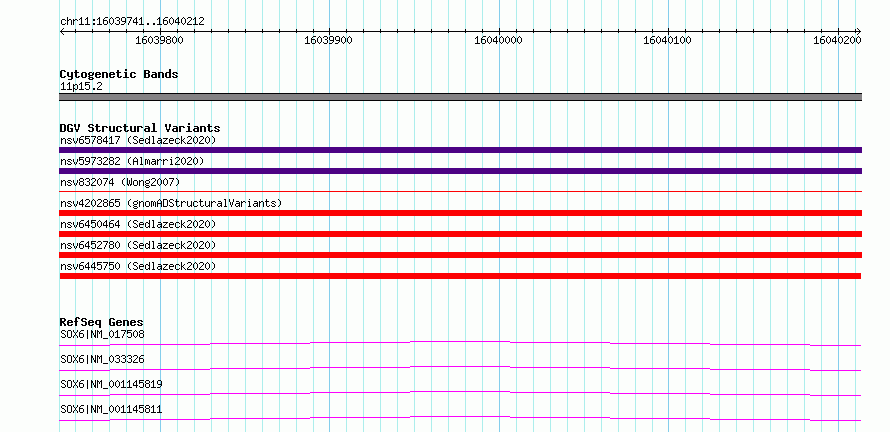Click the red bar for nsv6445750
890x432 pixels.
[460, 276]
